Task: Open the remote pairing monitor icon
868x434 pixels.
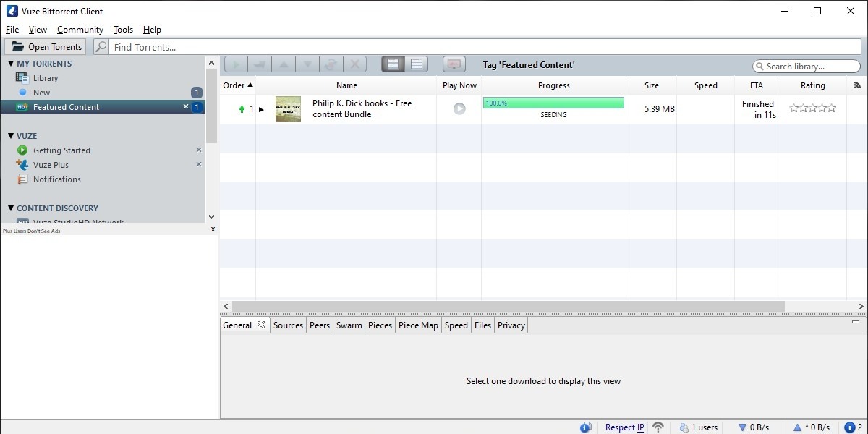Action: point(454,64)
